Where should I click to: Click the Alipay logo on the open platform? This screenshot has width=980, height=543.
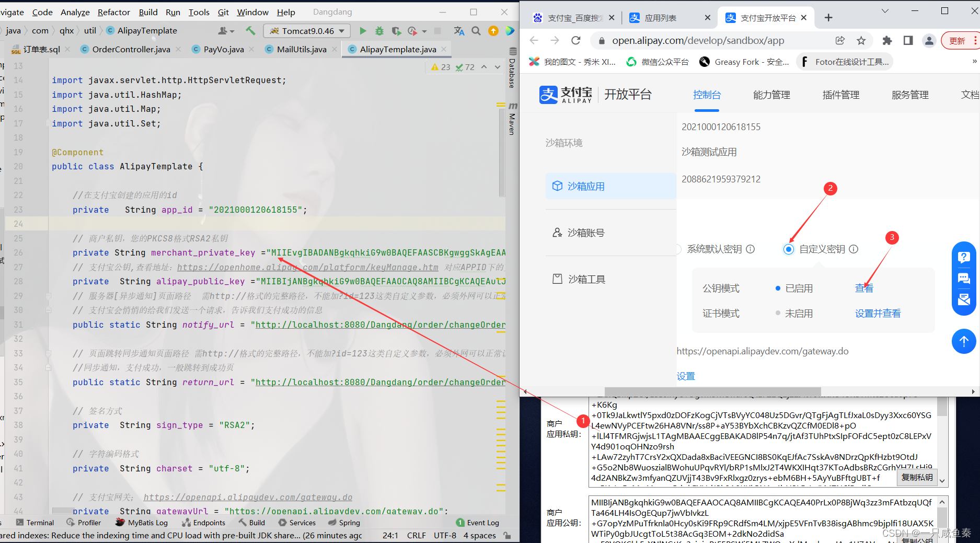coord(566,95)
